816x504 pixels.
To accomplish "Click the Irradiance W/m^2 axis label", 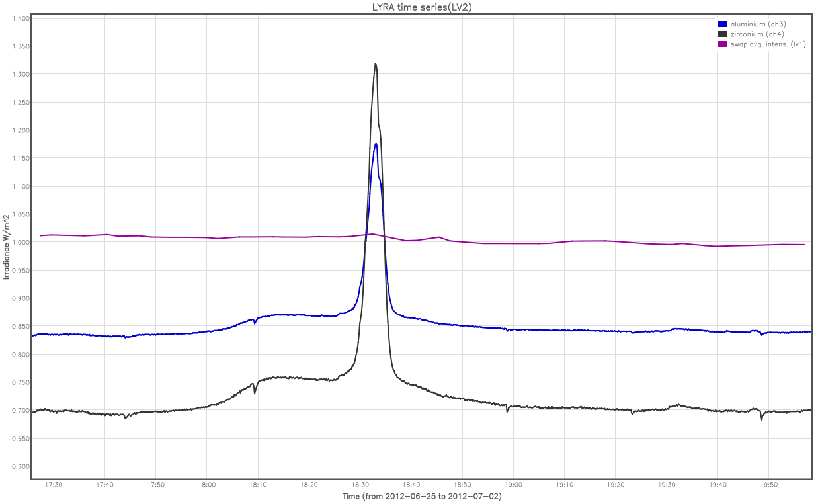I will click(7, 247).
